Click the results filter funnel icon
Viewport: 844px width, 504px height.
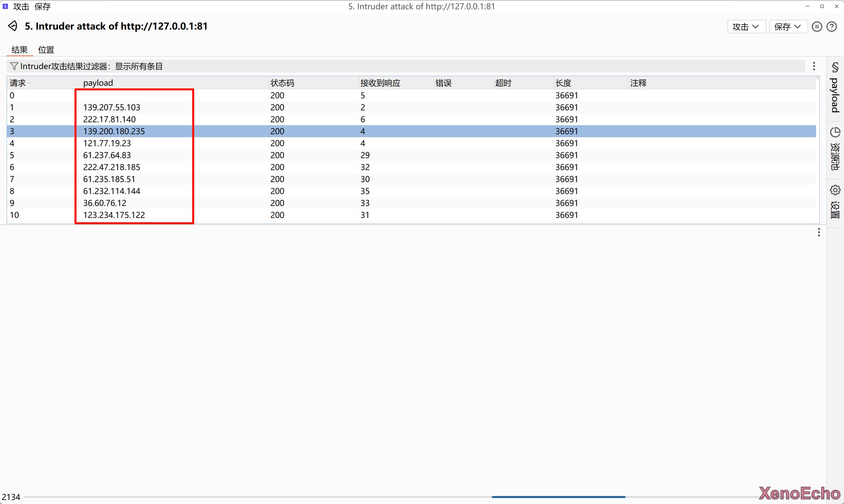click(x=14, y=66)
